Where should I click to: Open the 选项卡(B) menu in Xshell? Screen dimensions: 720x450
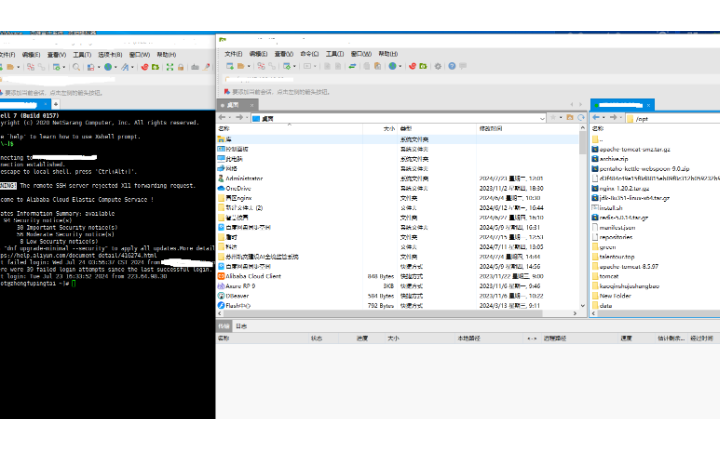tap(110, 55)
